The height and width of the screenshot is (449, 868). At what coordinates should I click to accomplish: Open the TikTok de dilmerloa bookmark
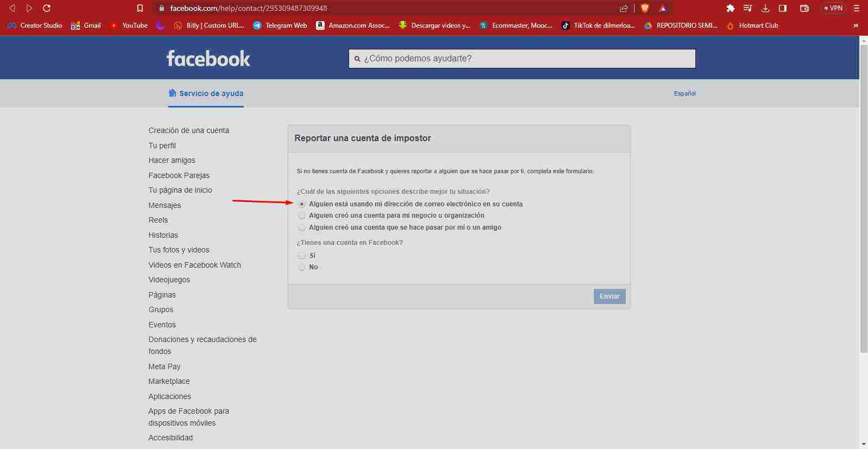click(x=598, y=26)
